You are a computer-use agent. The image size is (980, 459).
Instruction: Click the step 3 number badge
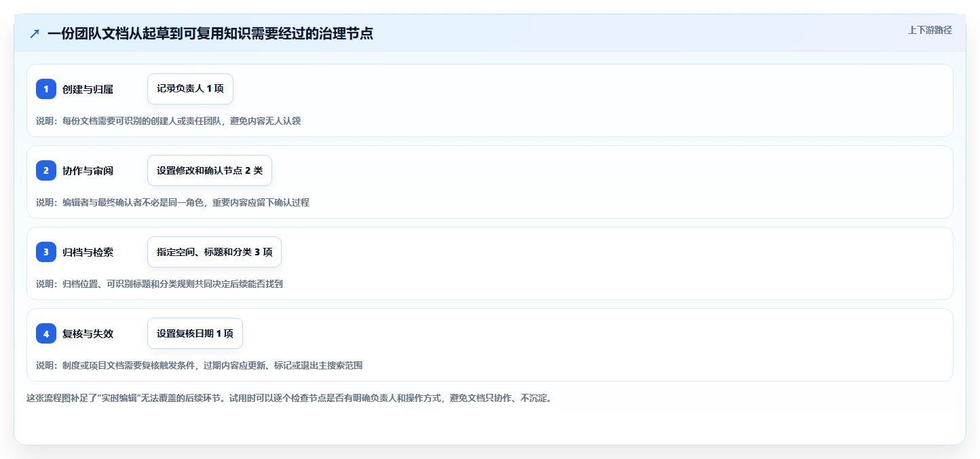(46, 252)
